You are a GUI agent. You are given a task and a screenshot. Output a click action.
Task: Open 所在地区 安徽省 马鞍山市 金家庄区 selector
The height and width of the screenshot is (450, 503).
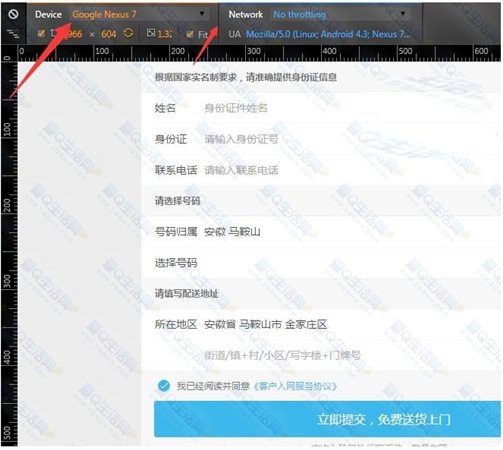tap(321, 324)
